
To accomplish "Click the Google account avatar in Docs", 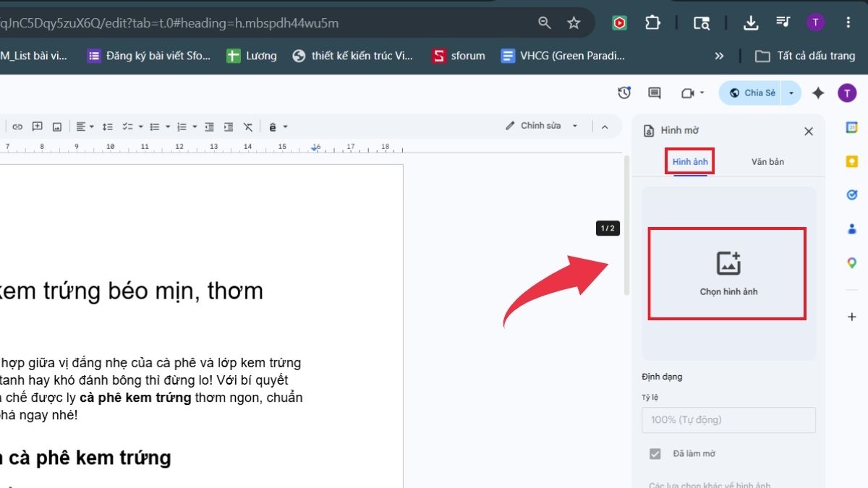I will pyautogui.click(x=847, y=93).
